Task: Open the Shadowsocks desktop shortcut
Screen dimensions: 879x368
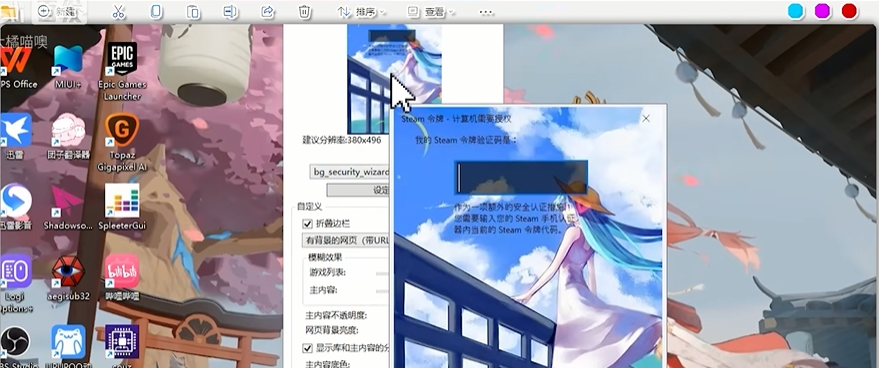Action: pyautogui.click(x=68, y=207)
